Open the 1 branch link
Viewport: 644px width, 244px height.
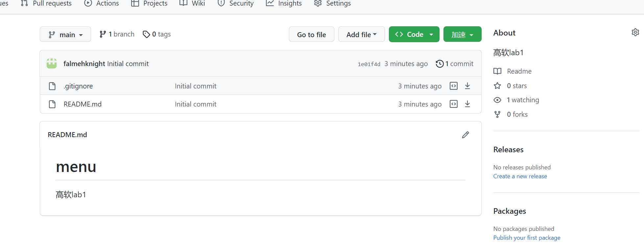117,34
